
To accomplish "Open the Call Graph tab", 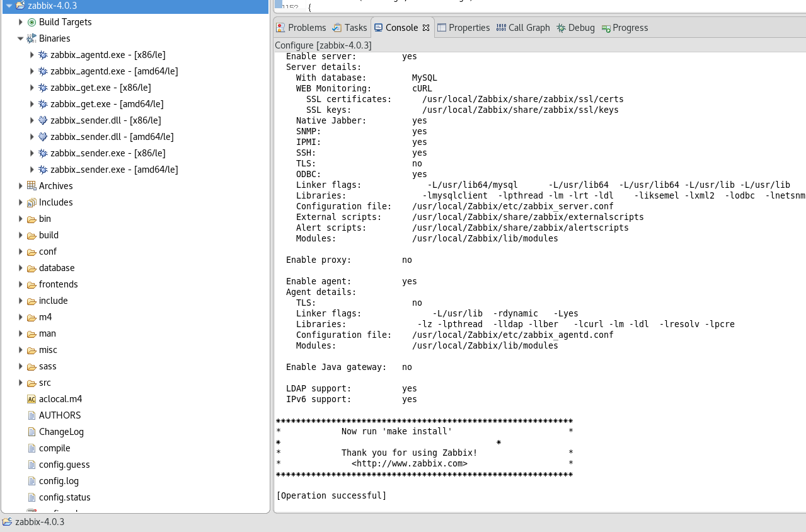I will click(x=523, y=28).
